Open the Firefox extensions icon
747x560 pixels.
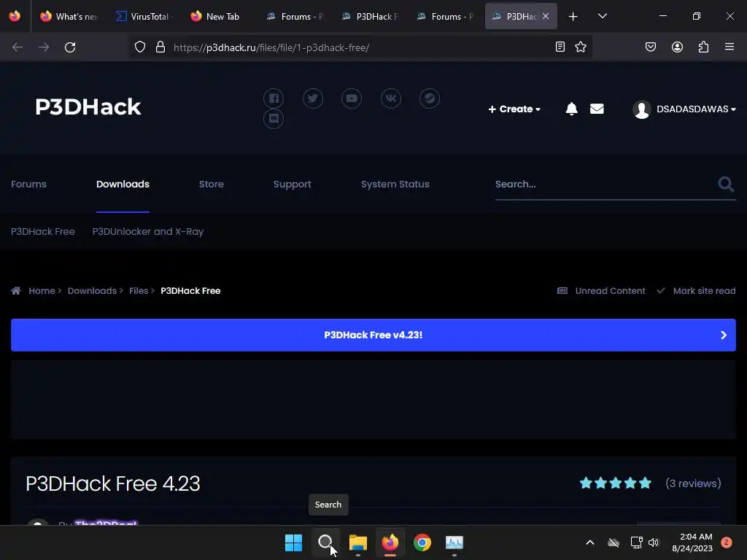(703, 47)
